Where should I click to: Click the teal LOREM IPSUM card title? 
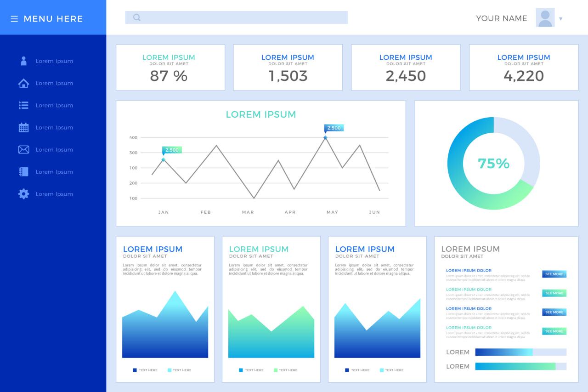tap(259, 249)
